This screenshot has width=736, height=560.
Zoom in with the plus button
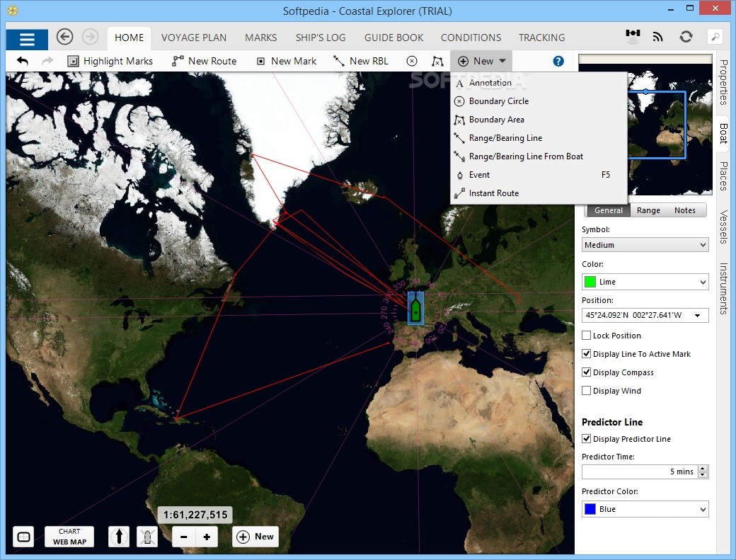click(x=207, y=537)
